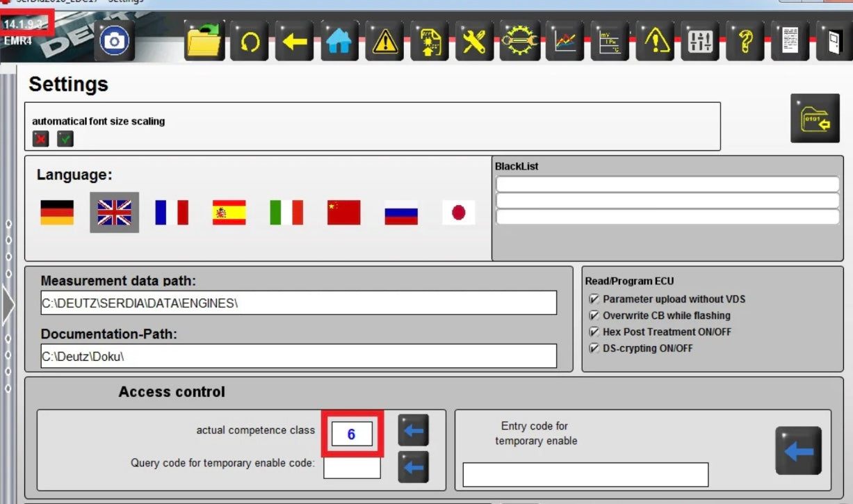Return to the Home screen

click(x=339, y=42)
